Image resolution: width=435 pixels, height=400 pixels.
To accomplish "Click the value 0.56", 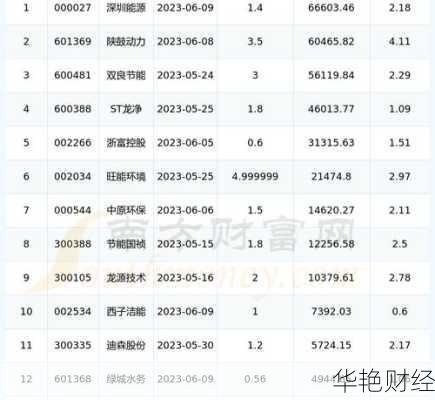I will (x=255, y=379).
